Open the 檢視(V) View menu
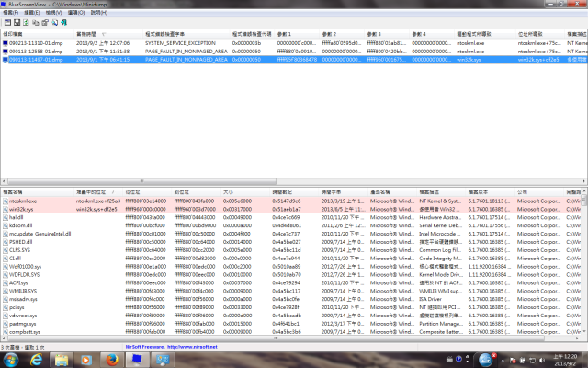588x368 pixels. [53, 13]
